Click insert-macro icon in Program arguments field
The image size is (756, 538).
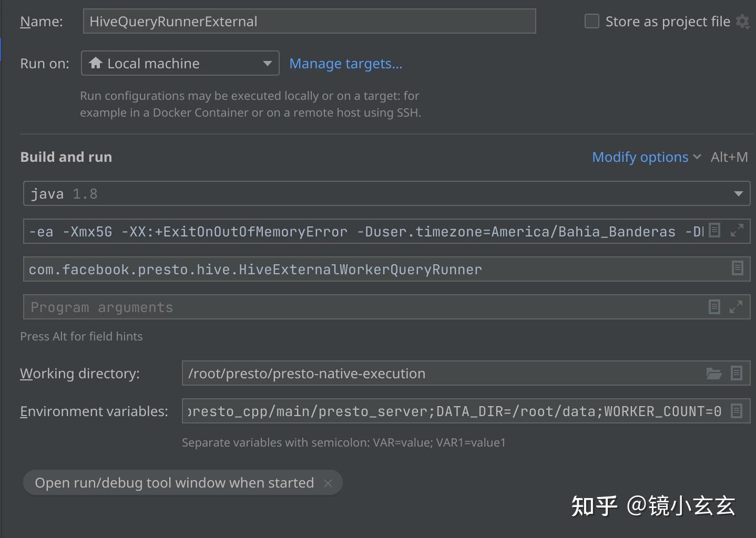(x=714, y=307)
